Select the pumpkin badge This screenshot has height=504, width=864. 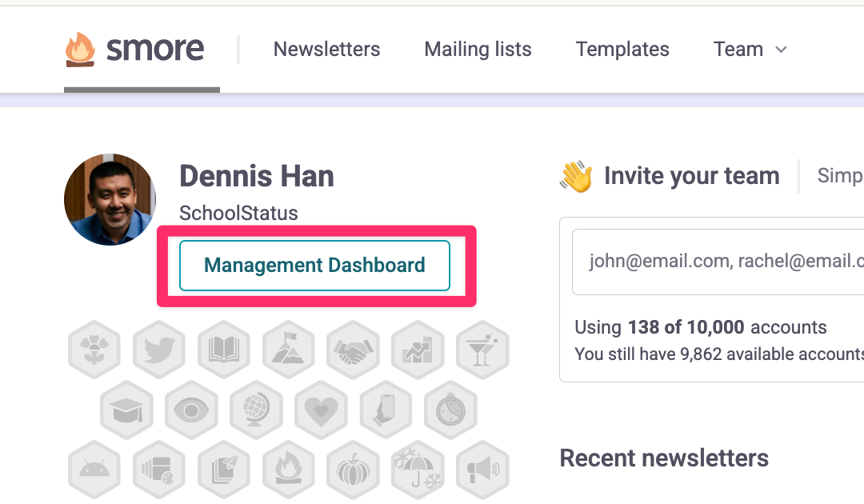[353, 470]
